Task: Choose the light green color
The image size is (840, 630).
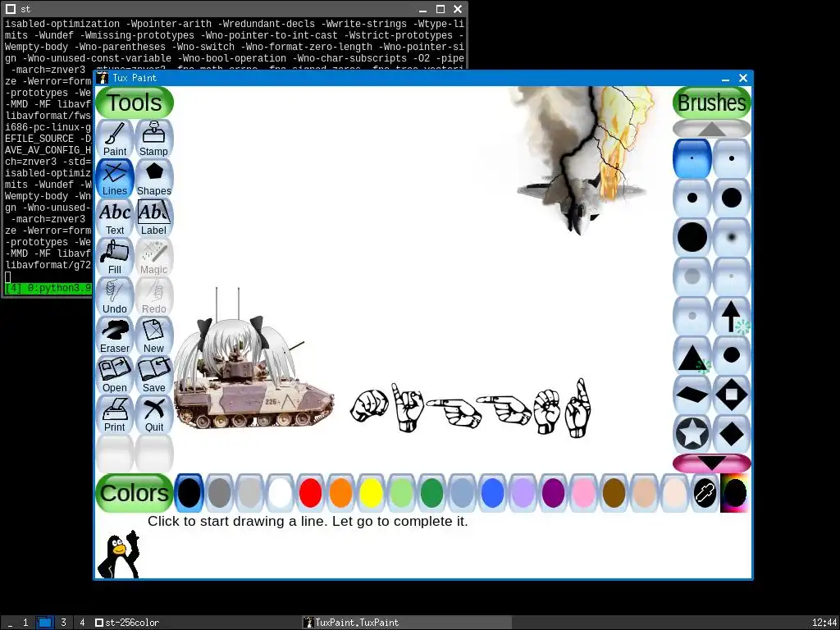Action: 401,493
